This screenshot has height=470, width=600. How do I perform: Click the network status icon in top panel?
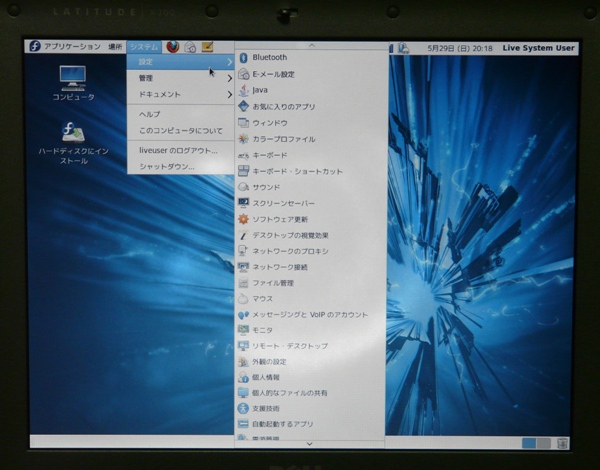tap(403, 48)
